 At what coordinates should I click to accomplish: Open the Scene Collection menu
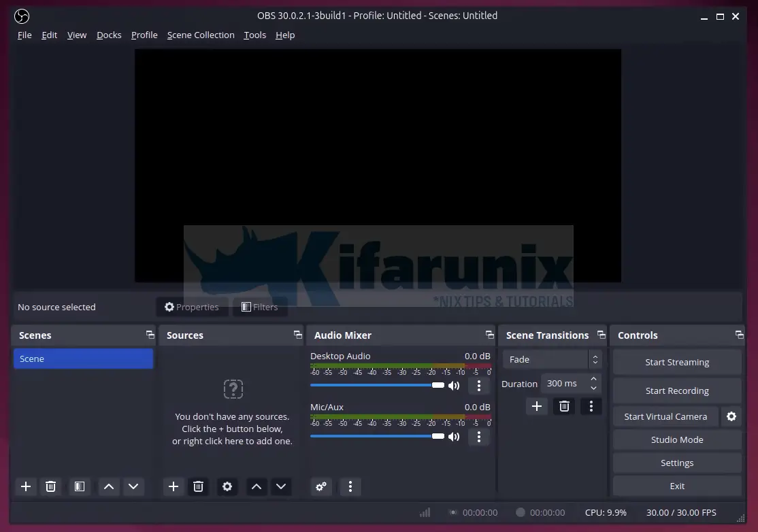tap(201, 35)
